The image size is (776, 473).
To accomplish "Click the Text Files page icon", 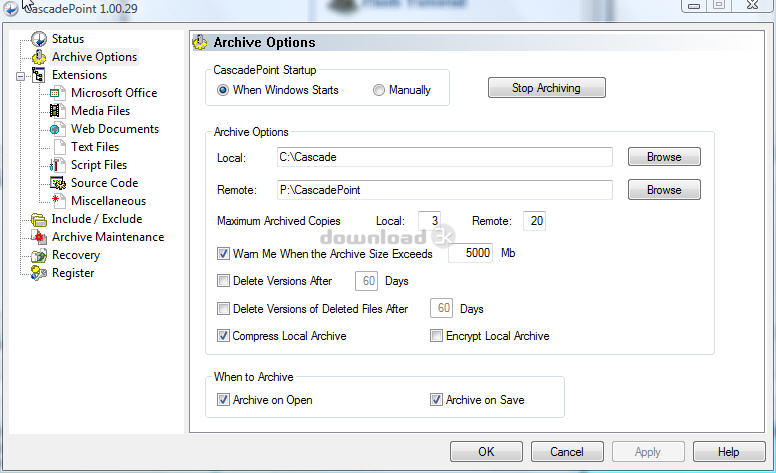I will tap(59, 147).
